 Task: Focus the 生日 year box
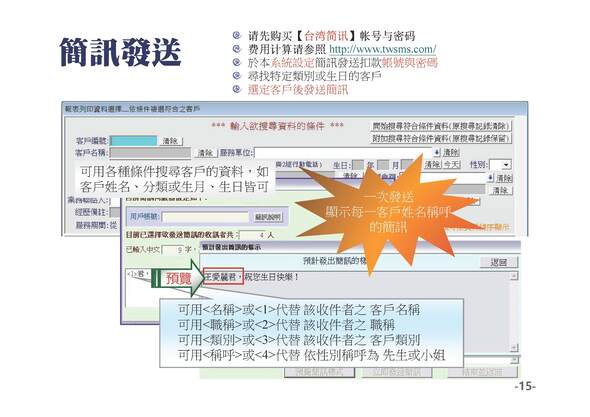[358, 164]
